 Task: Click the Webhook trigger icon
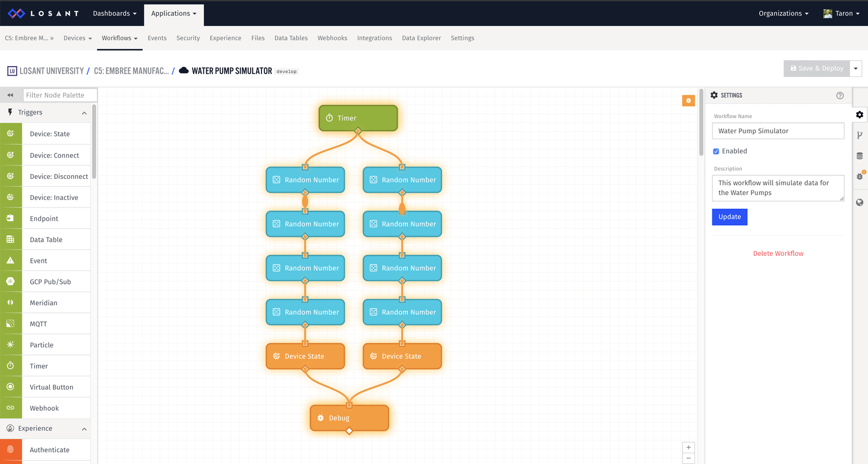coord(11,408)
